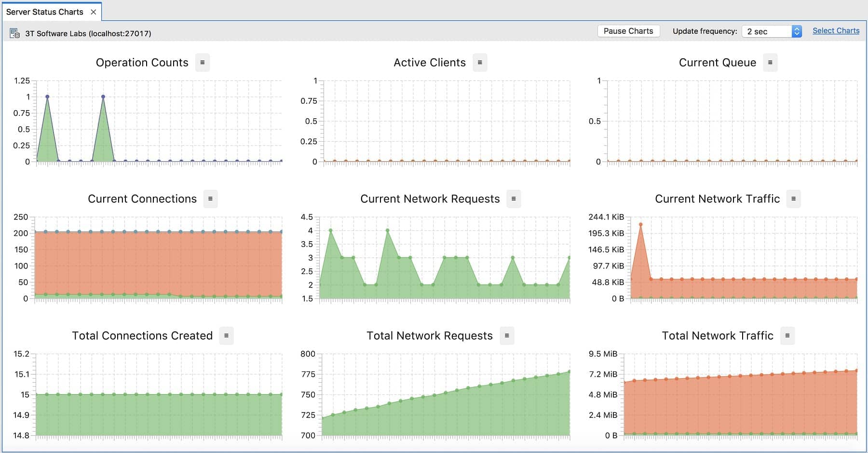Open the Active Clients chart menu

pyautogui.click(x=480, y=63)
